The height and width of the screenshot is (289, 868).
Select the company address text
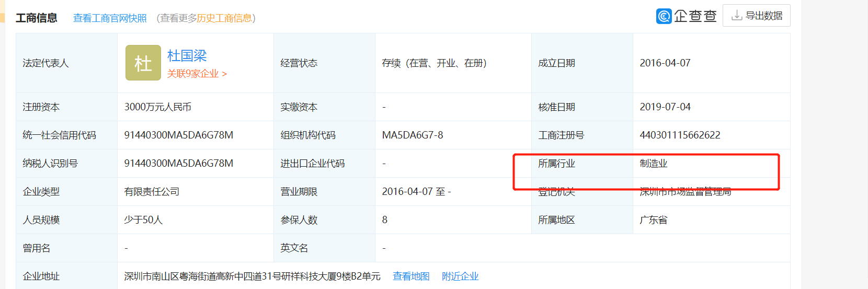pos(252,276)
